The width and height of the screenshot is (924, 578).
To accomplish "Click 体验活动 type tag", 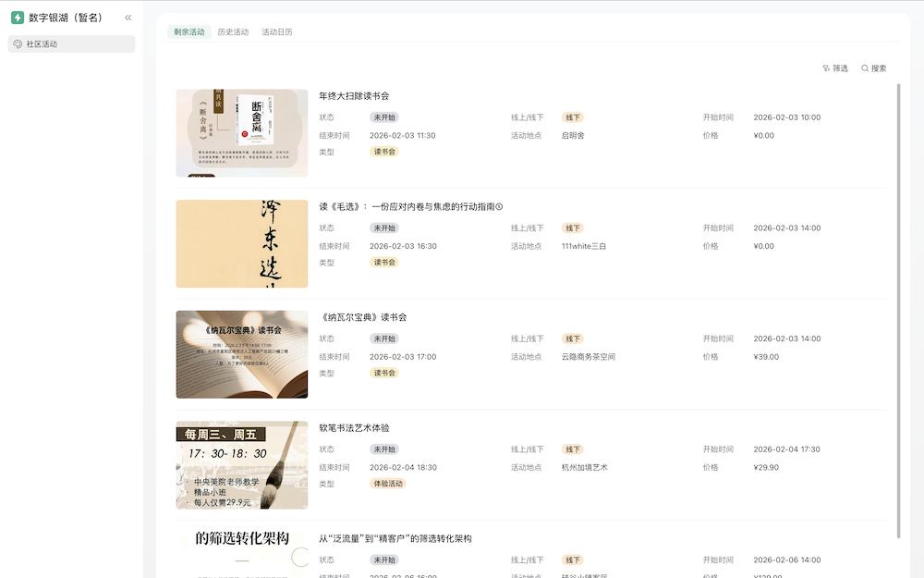I will pyautogui.click(x=388, y=484).
